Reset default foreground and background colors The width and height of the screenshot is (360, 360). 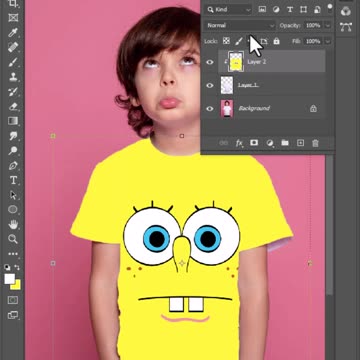point(7,267)
